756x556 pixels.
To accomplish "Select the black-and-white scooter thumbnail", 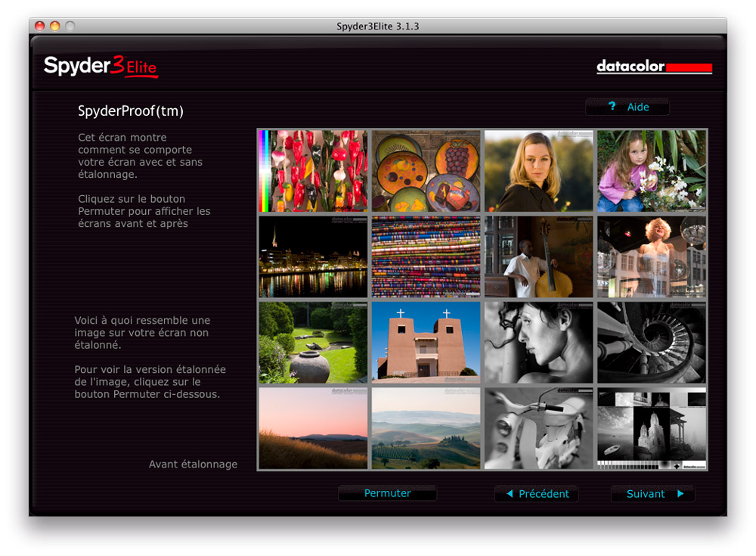I will pyautogui.click(x=539, y=429).
